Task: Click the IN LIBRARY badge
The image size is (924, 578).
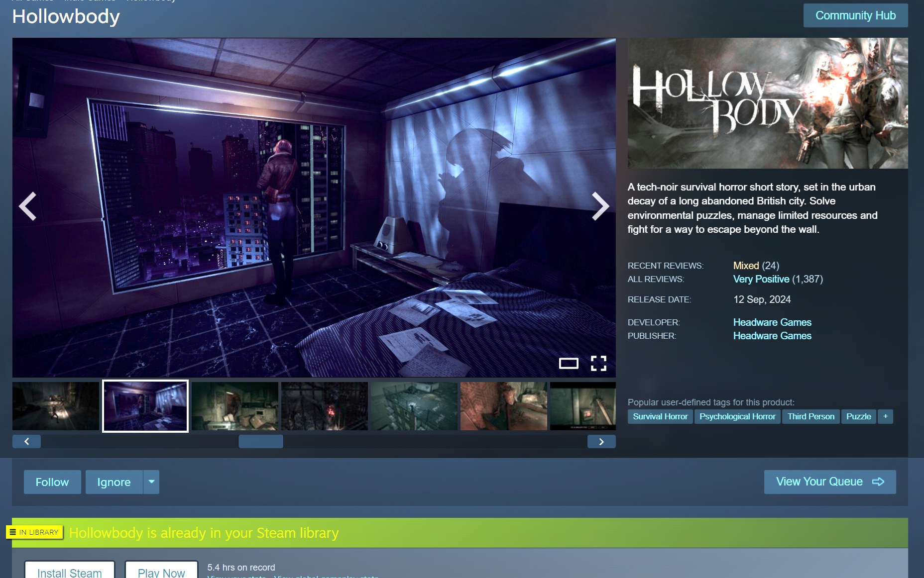Action: point(34,532)
